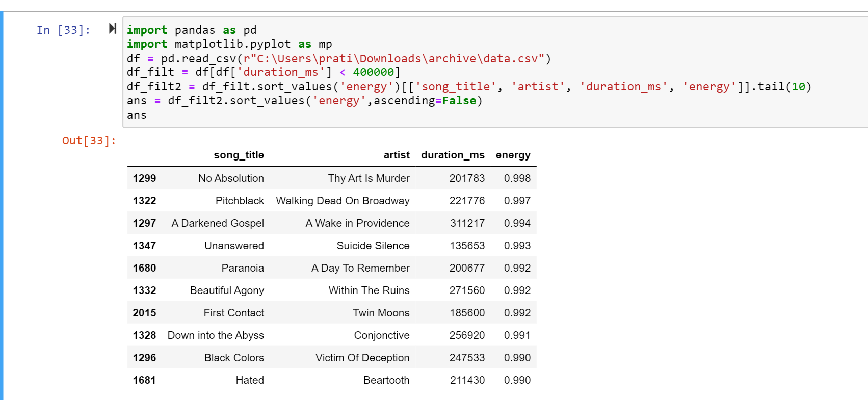868x400 pixels.
Task: Select row index 1328
Action: pyautogui.click(x=144, y=335)
